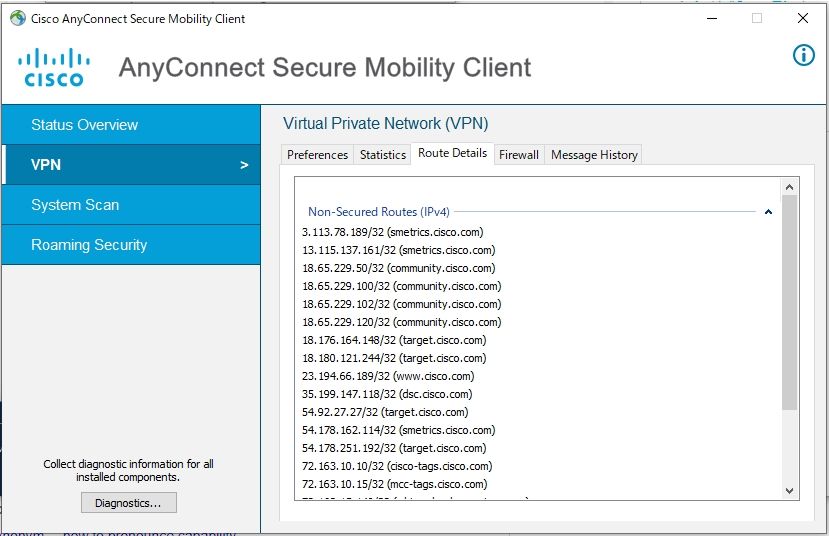View the Message History tab
This screenshot has height=536, width=829.
tap(594, 155)
